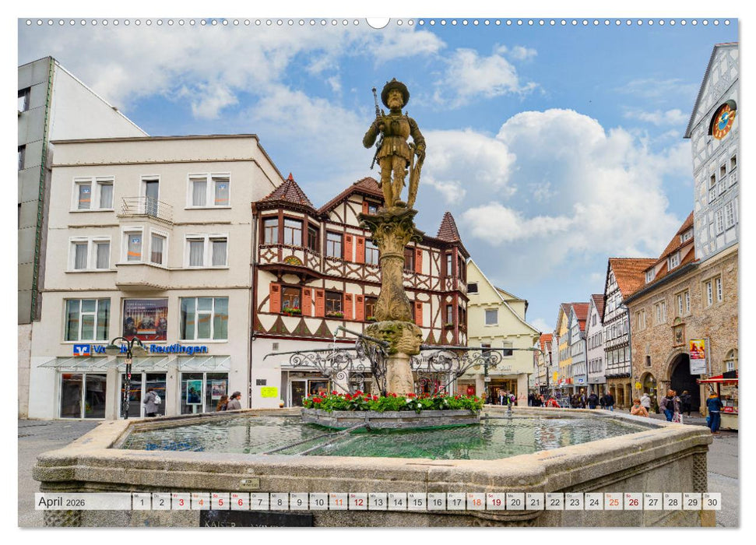Expand date 28 near the strip end
Viewport: 756px width, 545px height.
click(x=671, y=504)
